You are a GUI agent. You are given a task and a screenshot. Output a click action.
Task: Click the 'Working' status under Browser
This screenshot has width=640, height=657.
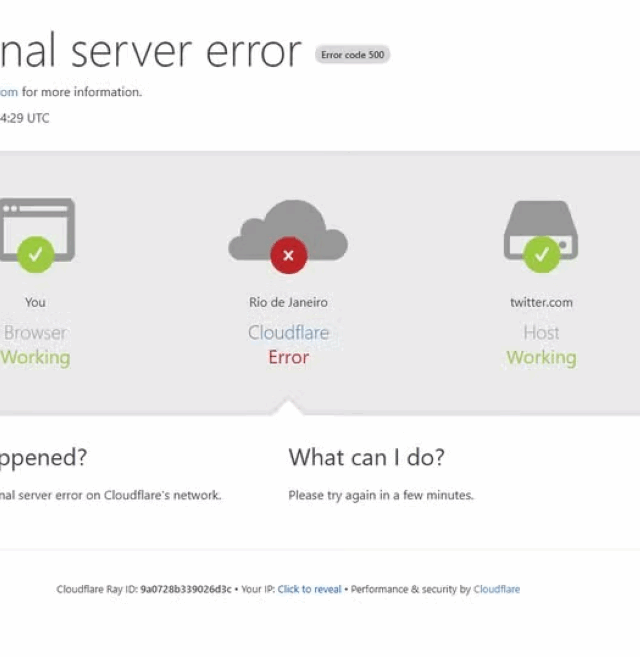tap(35, 357)
